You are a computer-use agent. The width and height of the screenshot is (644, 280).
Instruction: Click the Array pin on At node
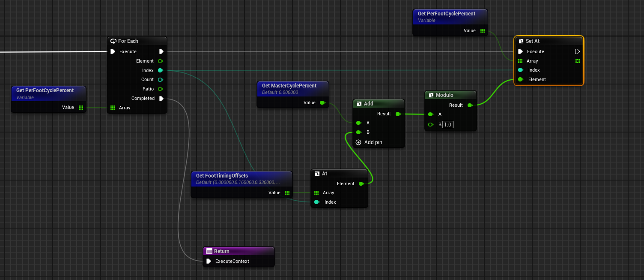click(316, 193)
